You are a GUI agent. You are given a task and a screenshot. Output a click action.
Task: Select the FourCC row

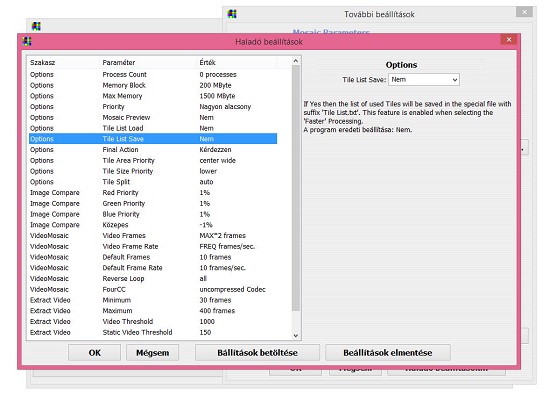click(x=153, y=289)
